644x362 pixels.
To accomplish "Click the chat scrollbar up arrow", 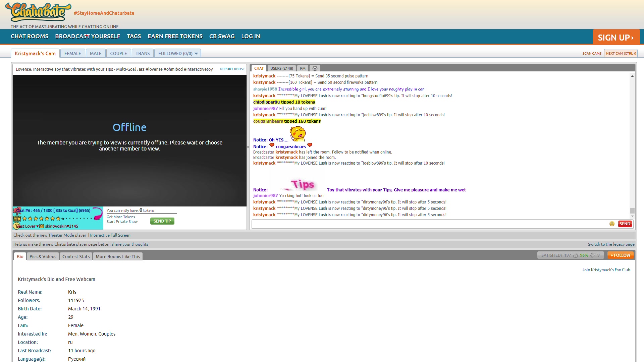I will (x=632, y=76).
